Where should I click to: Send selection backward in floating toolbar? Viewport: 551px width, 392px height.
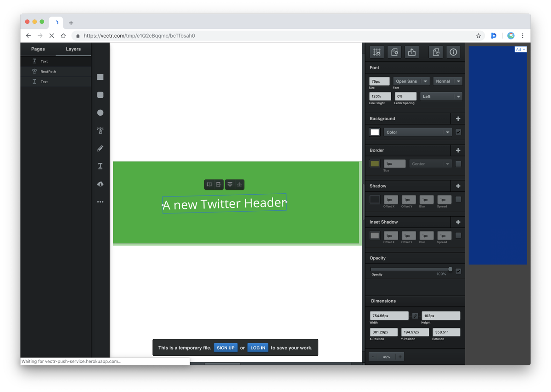[x=230, y=185]
